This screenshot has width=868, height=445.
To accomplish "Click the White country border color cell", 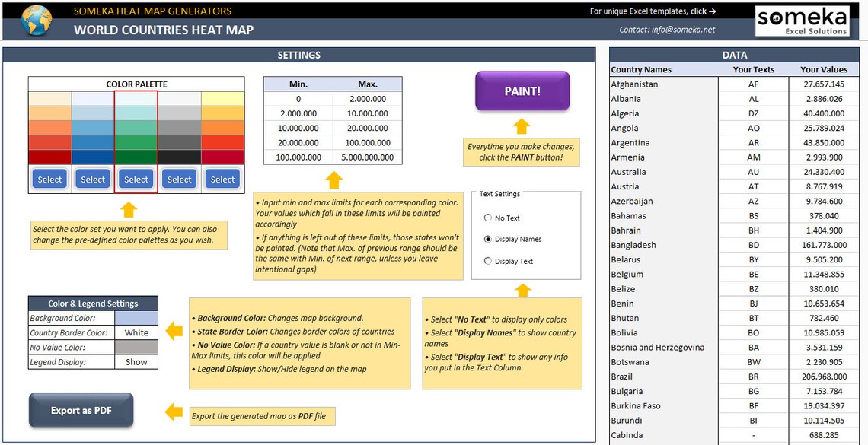I will 136,332.
